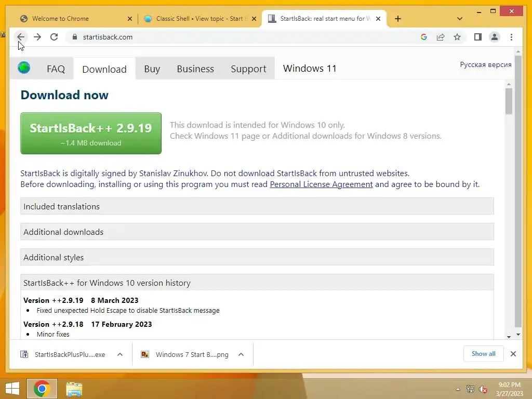
Task: Open the Business page
Action: click(x=195, y=69)
